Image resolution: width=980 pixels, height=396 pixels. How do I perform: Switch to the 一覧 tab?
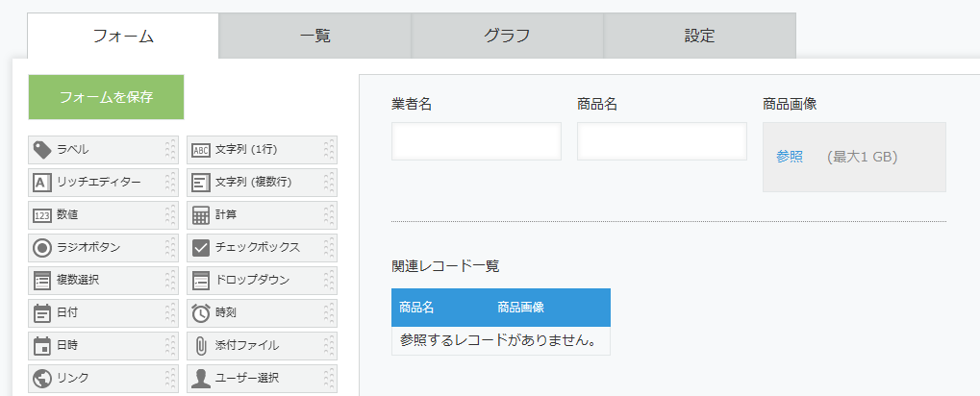[x=315, y=36]
